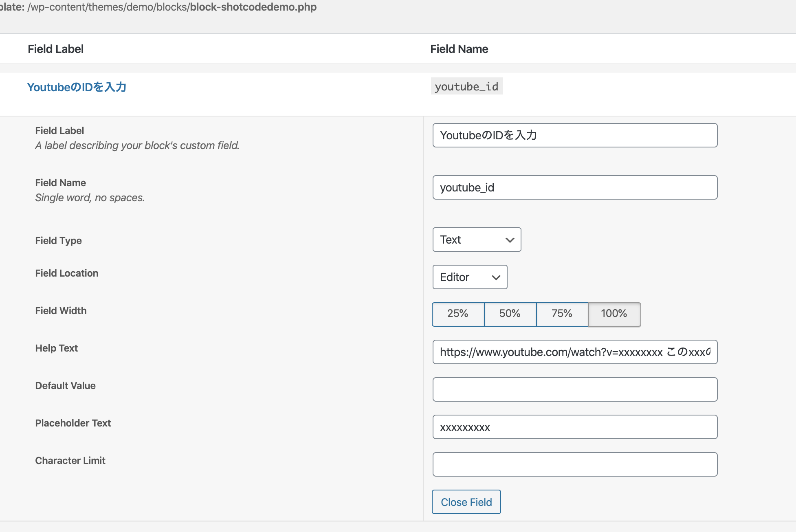
Task: Set field width to 100%
Action: tap(614, 314)
